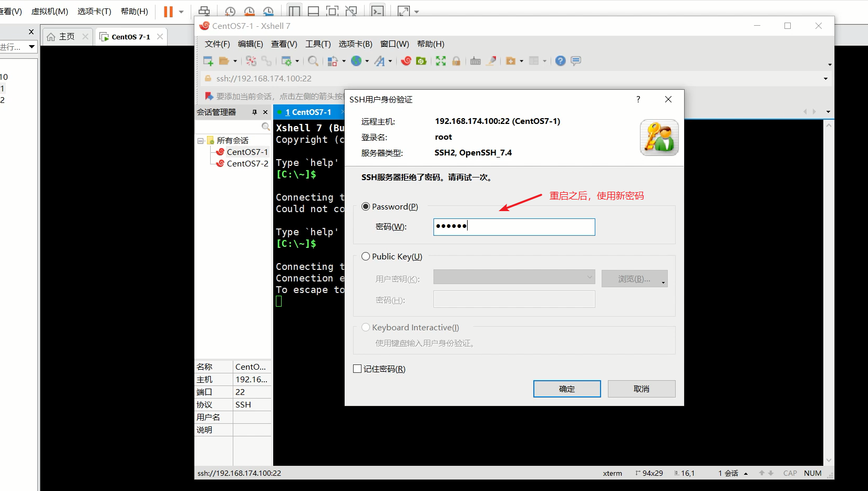Check the remember password checkbox
The height and width of the screenshot is (491, 868).
tap(357, 369)
